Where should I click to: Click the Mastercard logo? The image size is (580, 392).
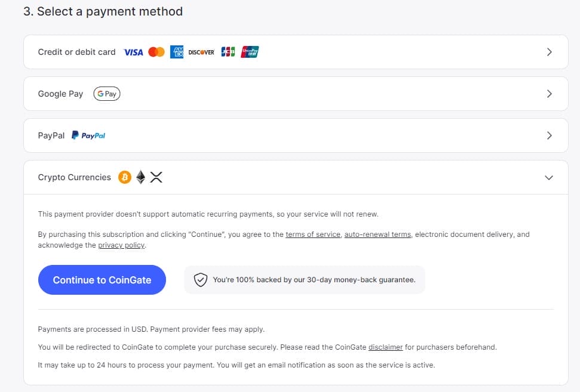156,52
